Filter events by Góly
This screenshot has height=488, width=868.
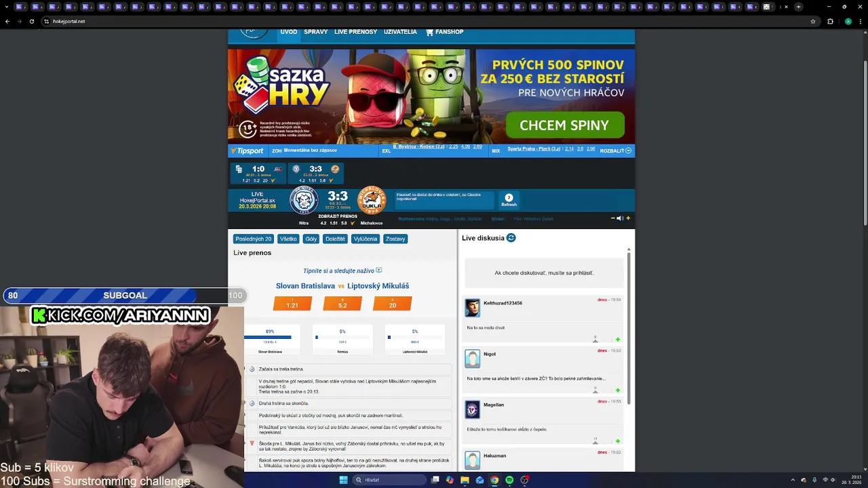311,239
